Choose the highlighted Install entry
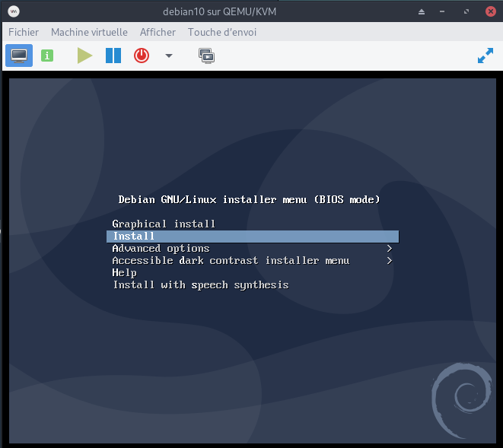 pyautogui.click(x=252, y=237)
